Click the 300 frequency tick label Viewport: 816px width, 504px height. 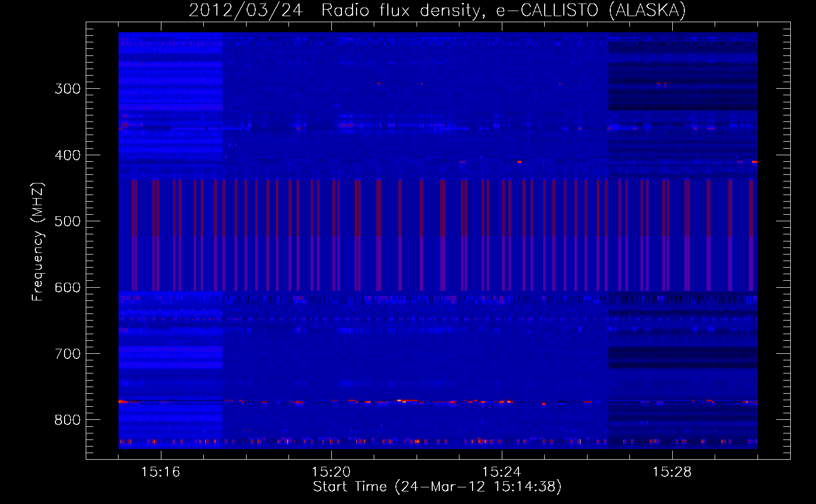pos(68,89)
